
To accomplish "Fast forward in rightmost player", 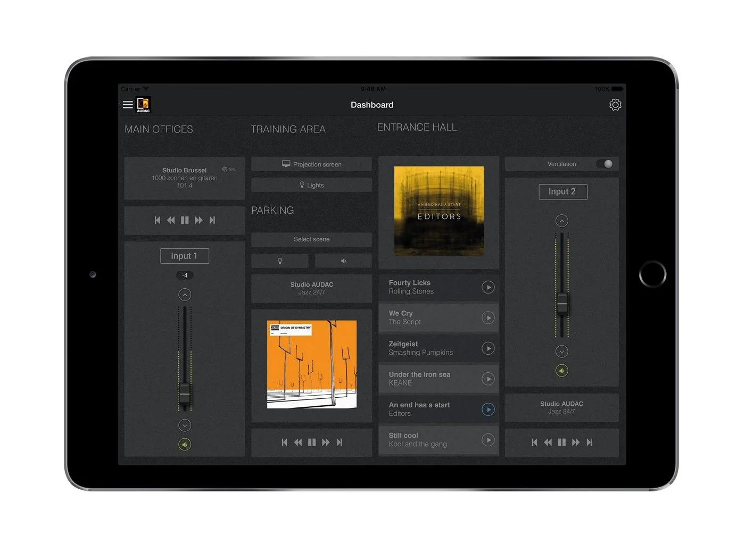I will tap(576, 442).
